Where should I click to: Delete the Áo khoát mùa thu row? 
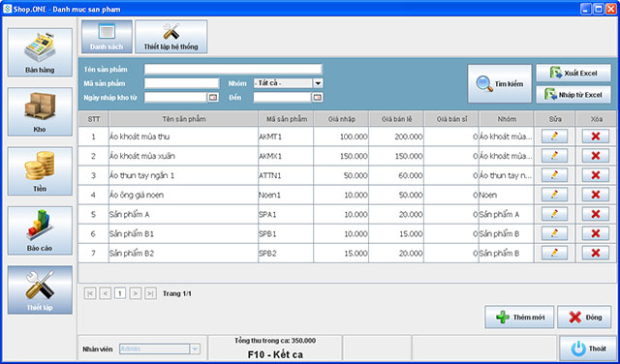596,136
